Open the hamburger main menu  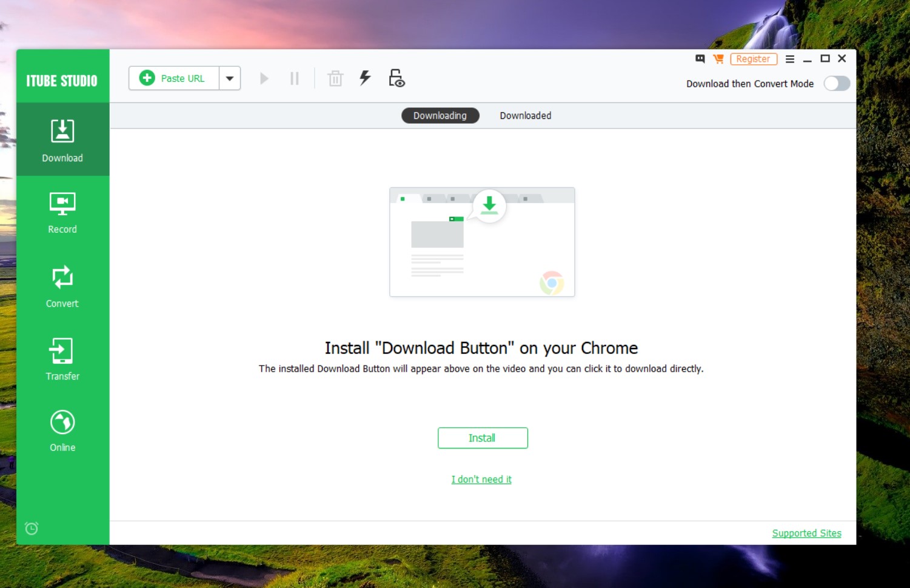click(x=790, y=59)
